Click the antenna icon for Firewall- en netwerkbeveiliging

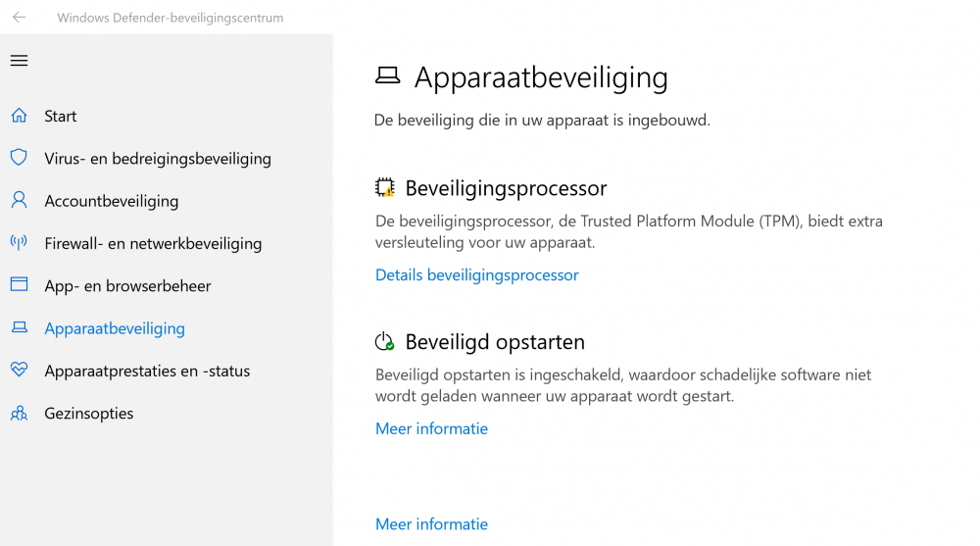tap(19, 243)
